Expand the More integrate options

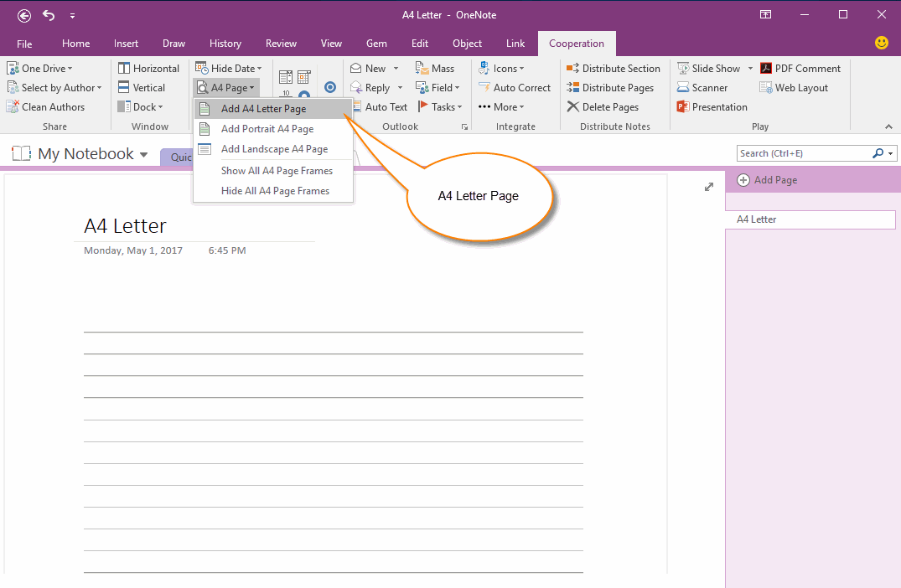pos(500,107)
